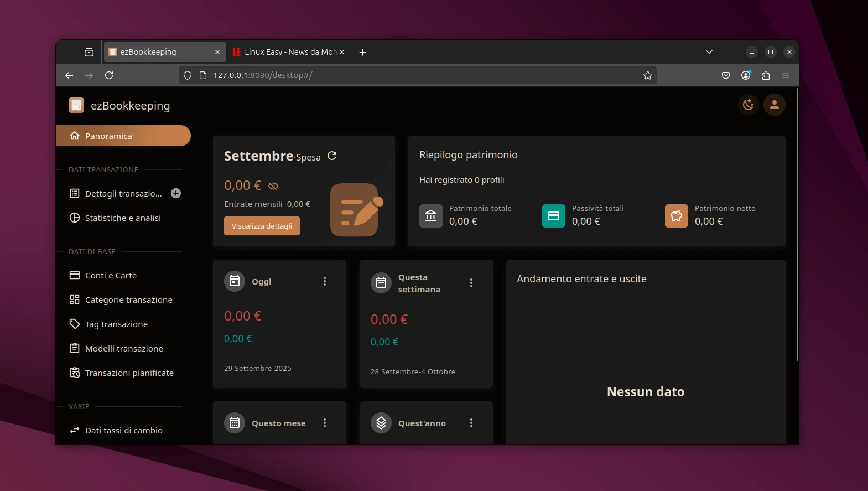This screenshot has width=868, height=491.
Task: Click the address bar URL field
Action: [x=418, y=75]
